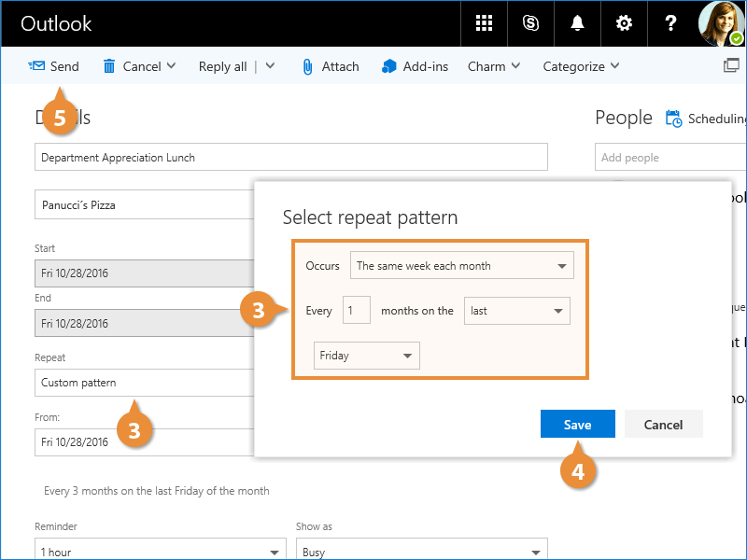Expand the Occurs pattern dropdown
747x560 pixels.
462,266
